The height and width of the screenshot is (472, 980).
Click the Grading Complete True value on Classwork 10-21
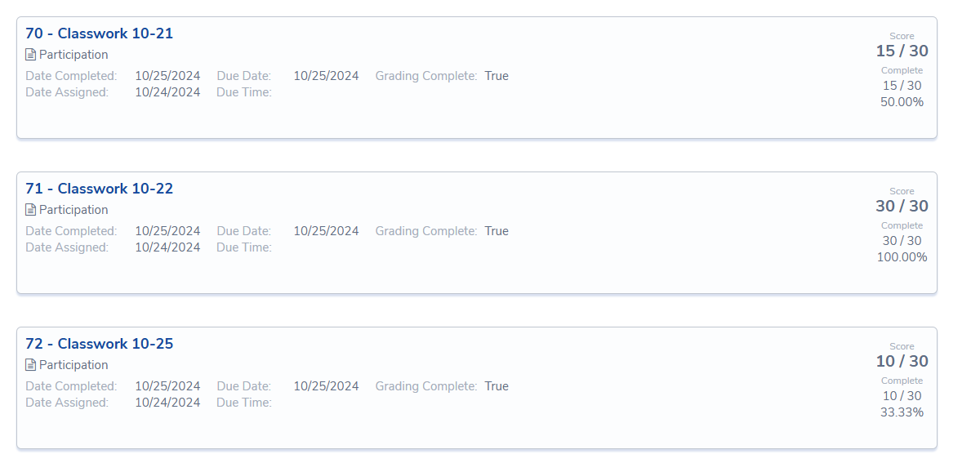[x=497, y=75]
